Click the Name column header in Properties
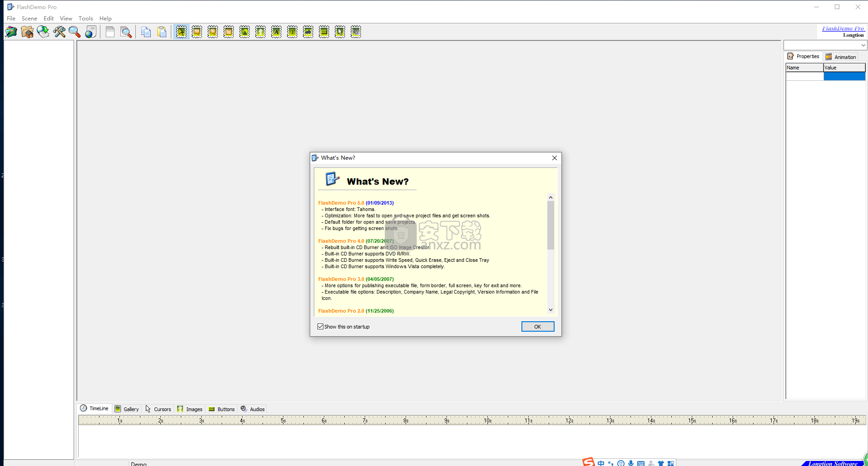Screen dimensions: 868x466 804,68
